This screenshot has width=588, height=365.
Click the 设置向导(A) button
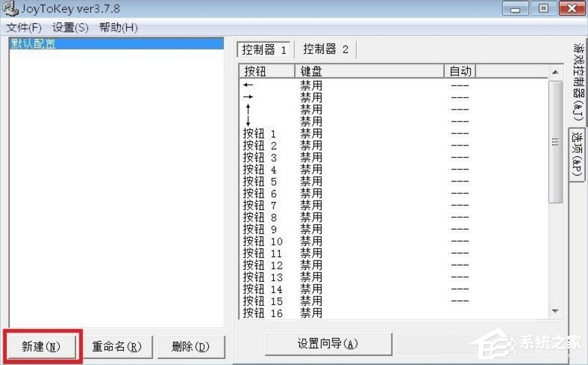(x=328, y=344)
